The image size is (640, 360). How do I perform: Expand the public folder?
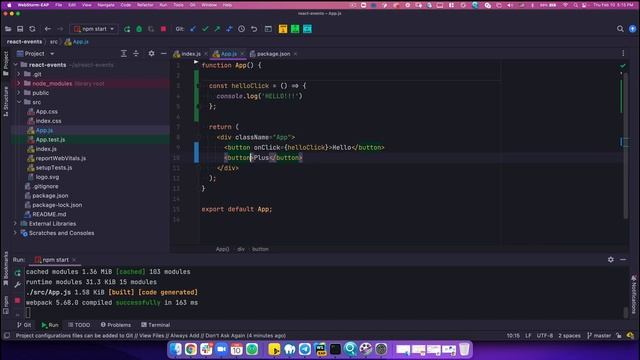(x=19, y=93)
